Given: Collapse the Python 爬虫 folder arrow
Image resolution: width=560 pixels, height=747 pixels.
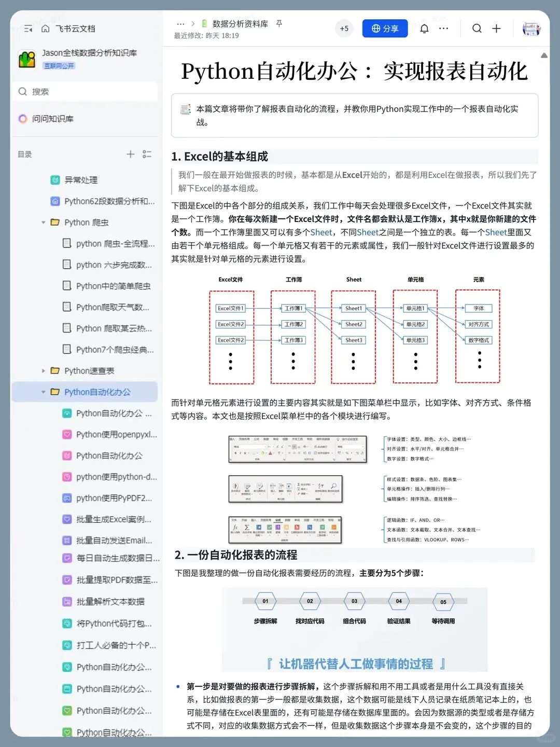Looking at the screenshot, I should (x=44, y=223).
